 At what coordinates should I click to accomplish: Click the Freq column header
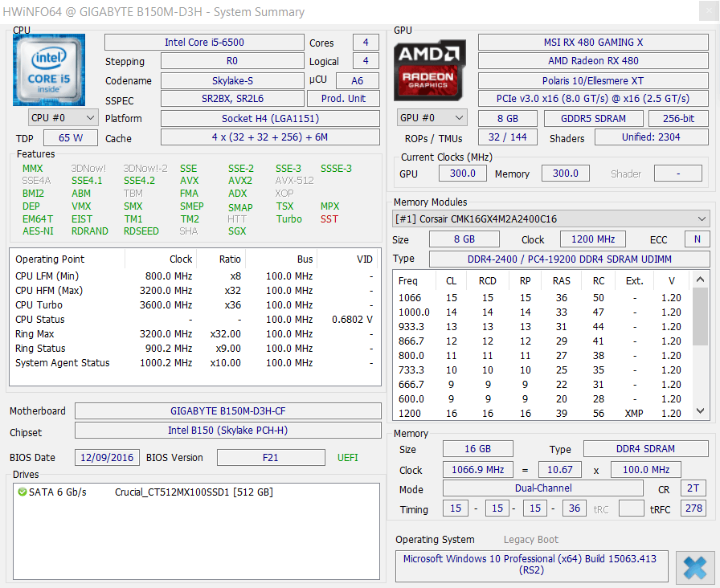[407, 281]
